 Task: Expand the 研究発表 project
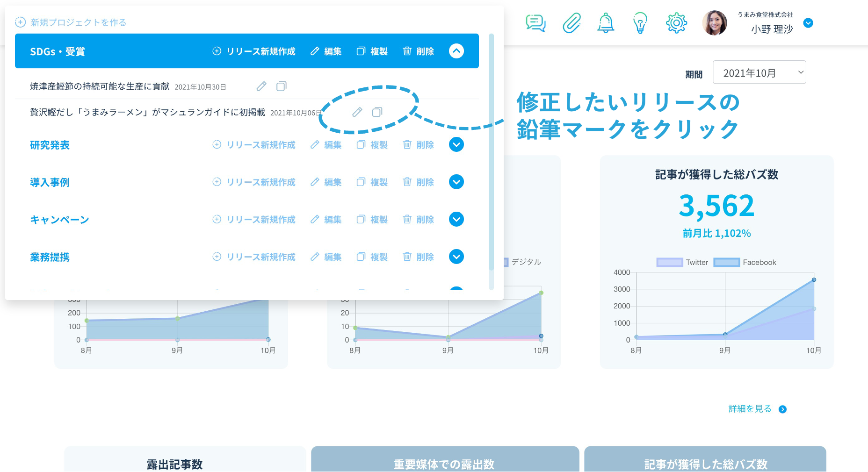[x=456, y=144]
